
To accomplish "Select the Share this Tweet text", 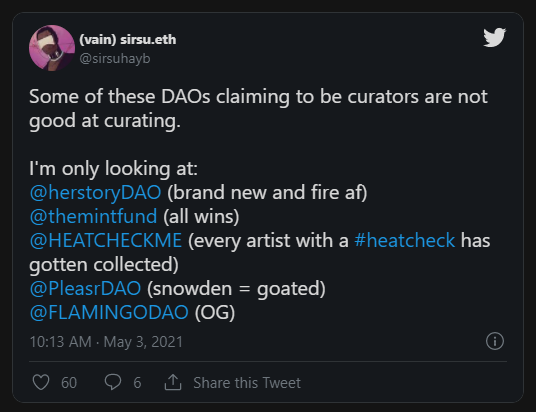I will pos(247,383).
